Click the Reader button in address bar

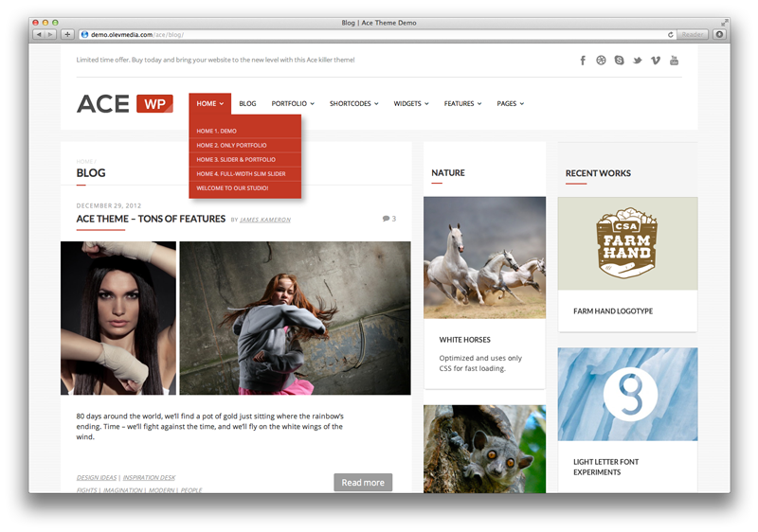693,35
